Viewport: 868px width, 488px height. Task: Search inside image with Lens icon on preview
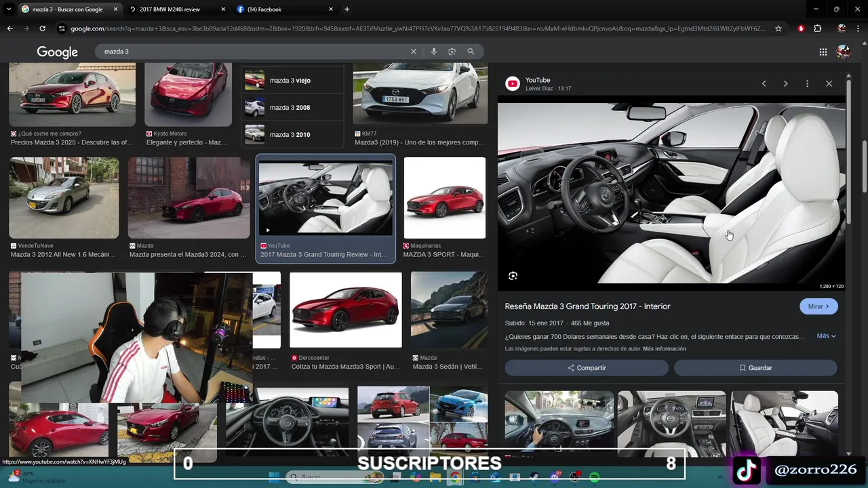[x=513, y=276]
